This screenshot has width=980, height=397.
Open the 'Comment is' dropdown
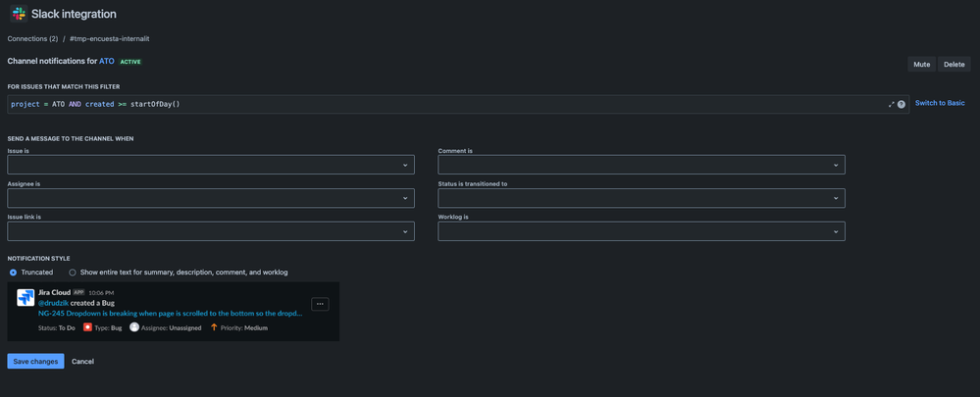click(x=642, y=165)
